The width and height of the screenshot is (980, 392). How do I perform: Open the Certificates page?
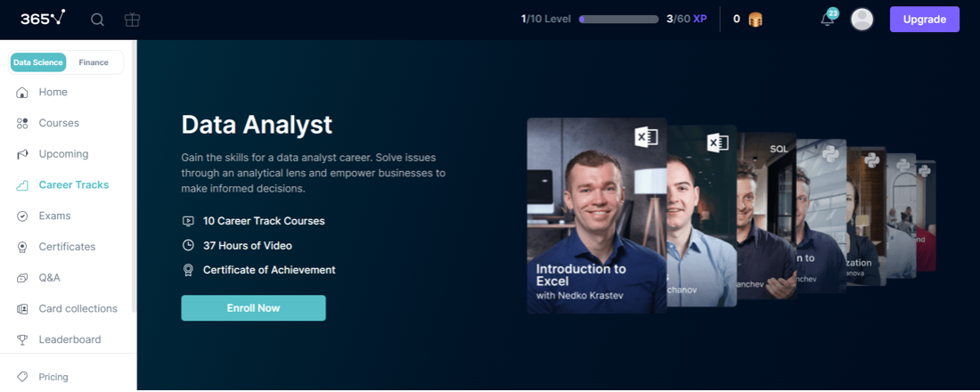coord(67,247)
